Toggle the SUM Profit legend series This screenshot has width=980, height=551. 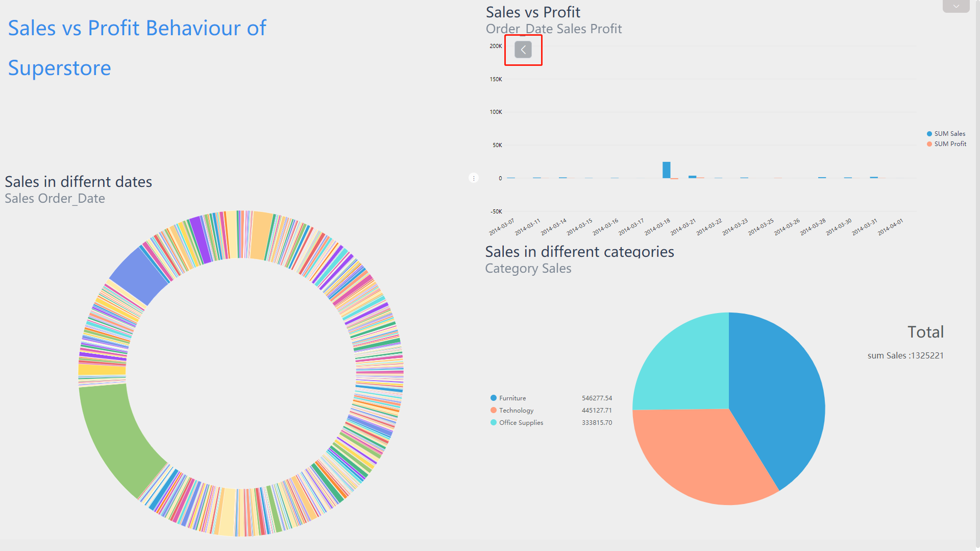tap(946, 144)
